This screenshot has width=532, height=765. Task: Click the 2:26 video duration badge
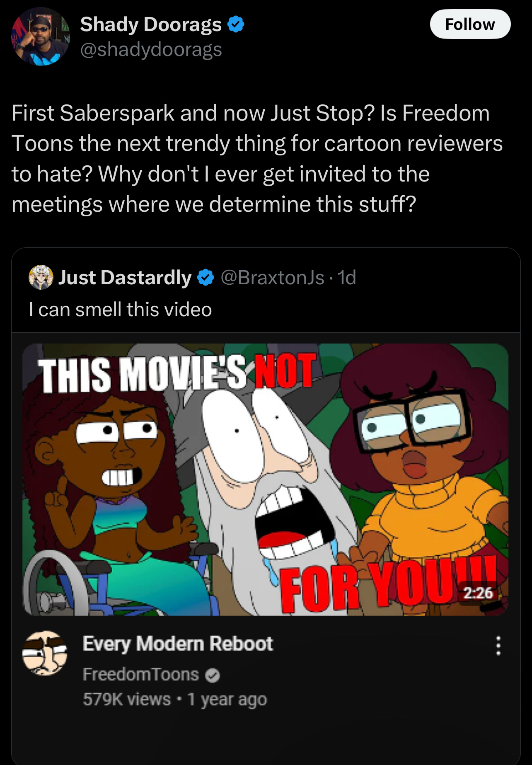[x=478, y=593]
